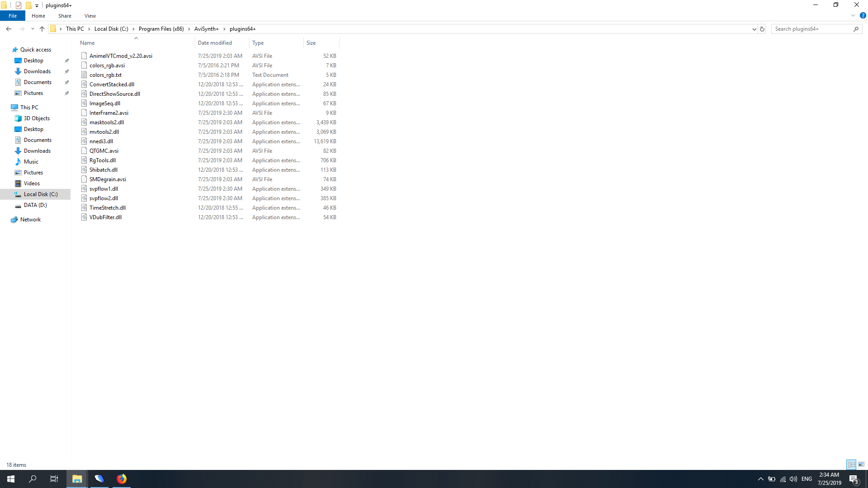
Task: Sort files by Date modified column
Action: coord(215,43)
